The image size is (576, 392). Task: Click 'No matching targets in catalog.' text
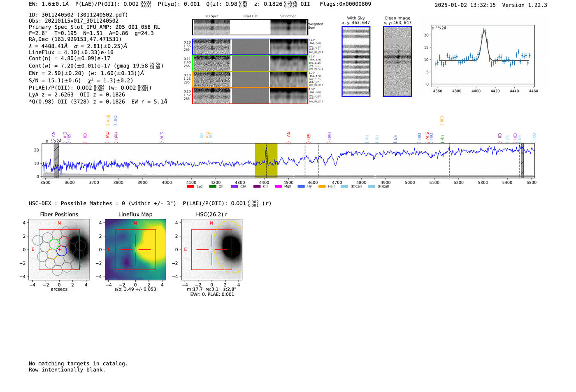pos(78,364)
